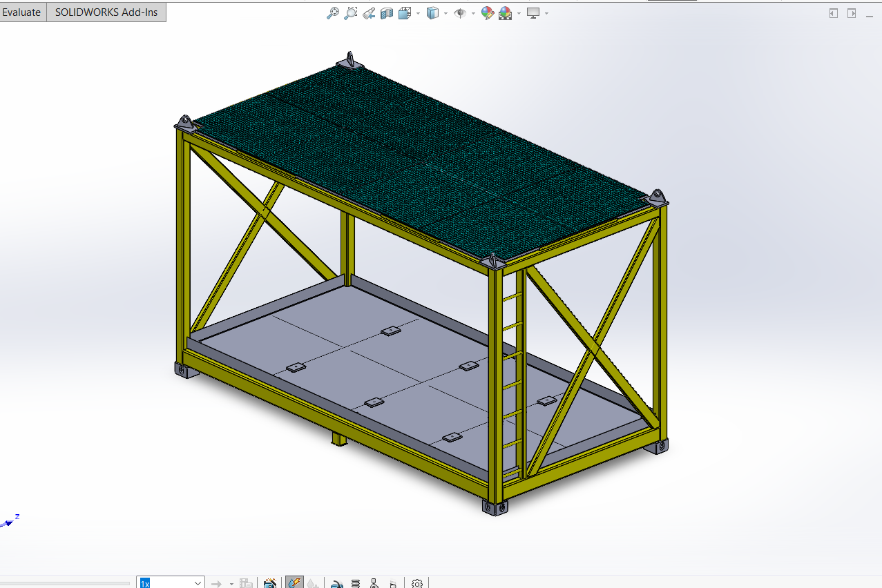This screenshot has width=882, height=588.
Task: Expand the Display Style dropdown arrow
Action: point(446,13)
